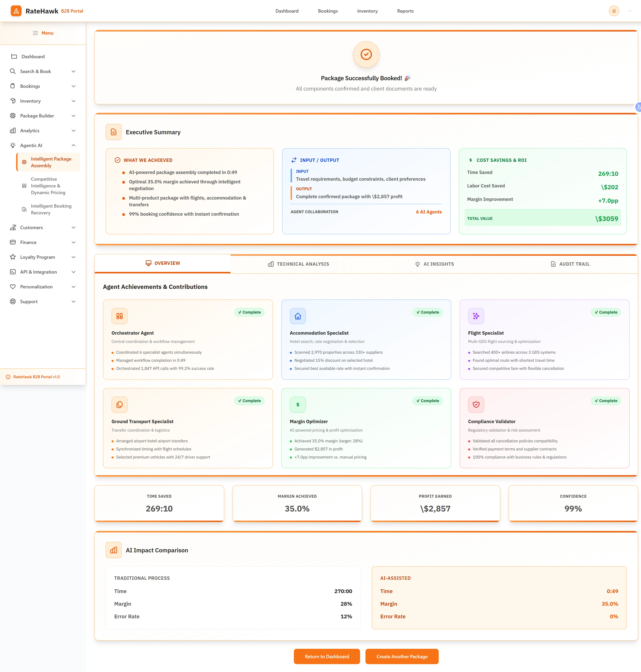Image resolution: width=641 pixels, height=672 pixels.
Task: Click the Accommodation Specialist home icon
Action: 298,316
